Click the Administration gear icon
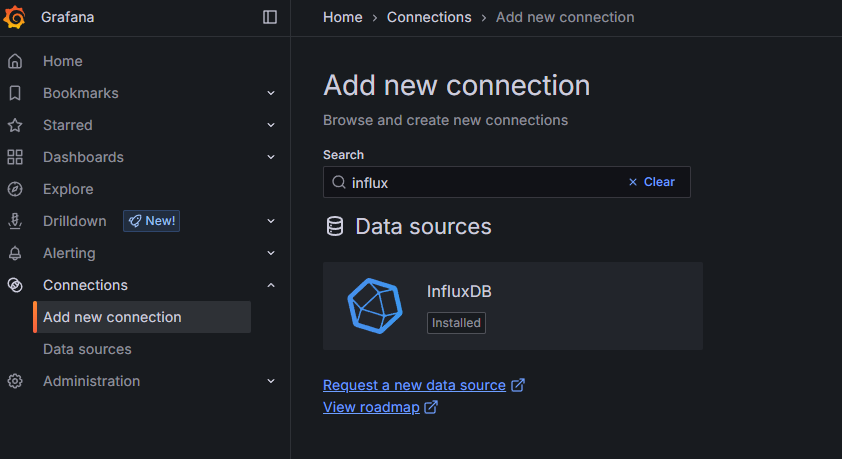842x459 pixels. pos(15,381)
